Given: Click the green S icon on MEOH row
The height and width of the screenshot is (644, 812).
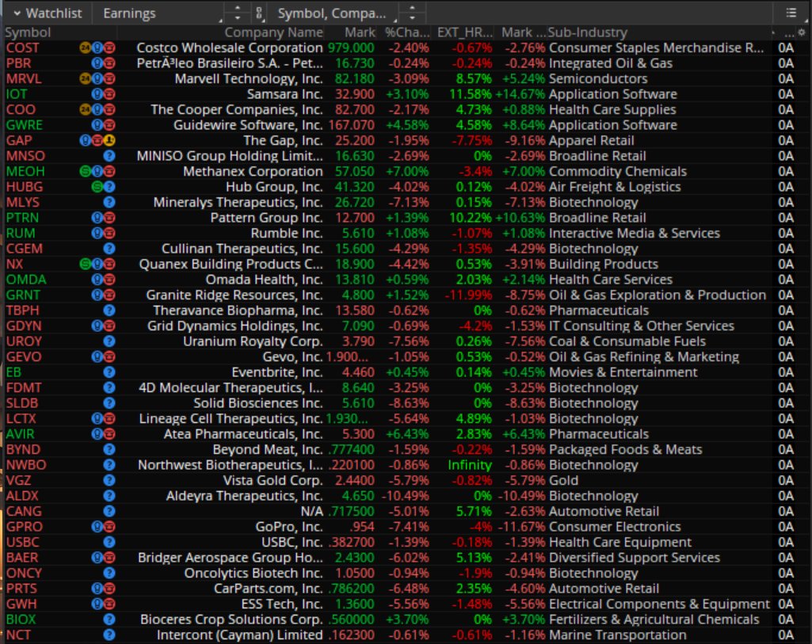Looking at the screenshot, I should [86, 171].
